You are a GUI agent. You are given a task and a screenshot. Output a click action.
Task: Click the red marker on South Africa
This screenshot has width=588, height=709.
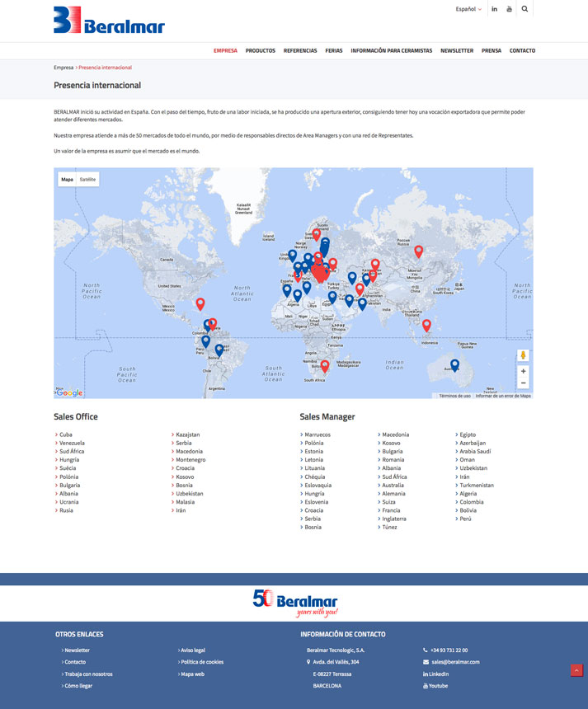[325, 366]
